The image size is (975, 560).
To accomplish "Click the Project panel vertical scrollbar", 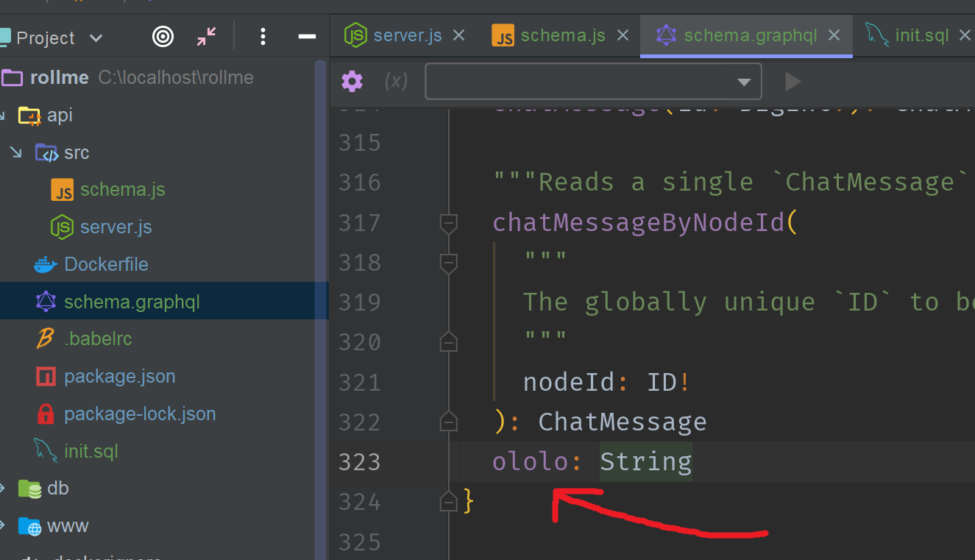I will (321, 309).
